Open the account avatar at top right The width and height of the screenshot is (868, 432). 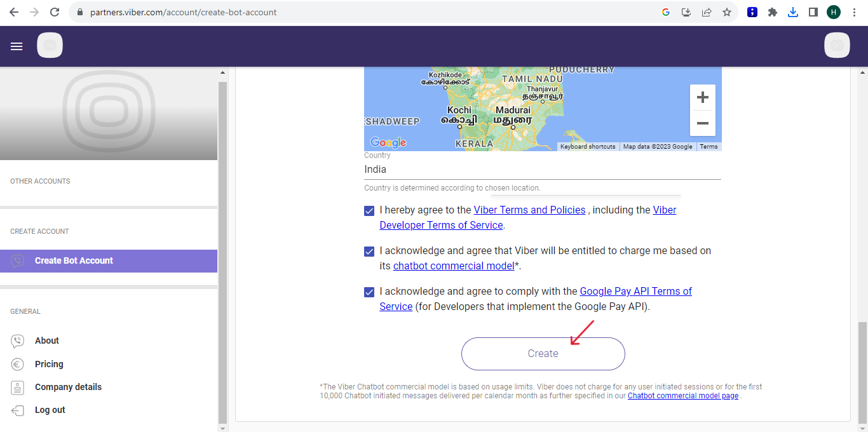click(837, 45)
